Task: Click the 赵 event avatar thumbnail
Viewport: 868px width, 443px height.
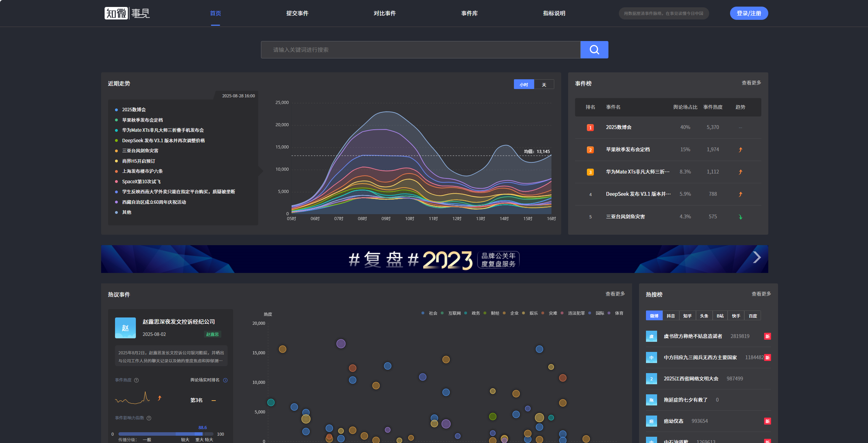Action: click(125, 328)
